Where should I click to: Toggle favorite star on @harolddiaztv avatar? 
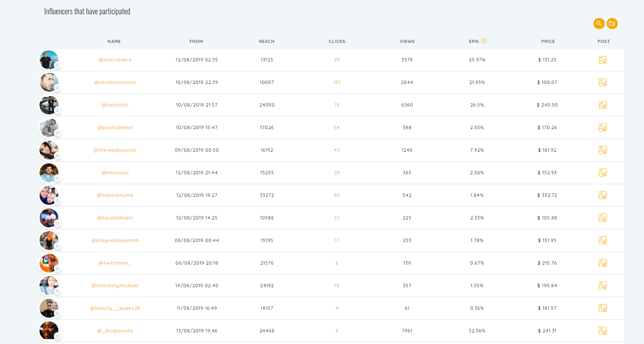[x=57, y=224]
